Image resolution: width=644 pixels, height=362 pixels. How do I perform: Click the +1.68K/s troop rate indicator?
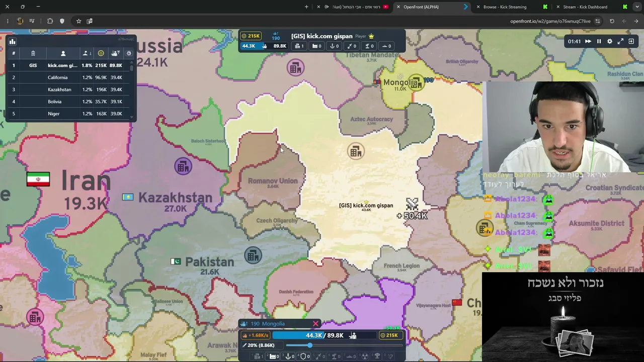point(256,335)
